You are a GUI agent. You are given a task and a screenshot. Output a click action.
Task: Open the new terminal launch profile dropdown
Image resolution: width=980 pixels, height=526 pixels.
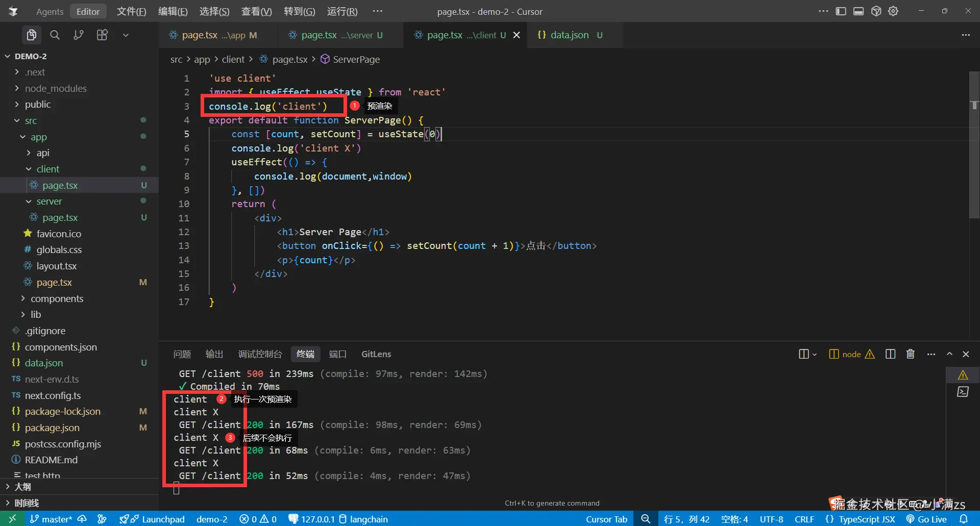[815, 354]
